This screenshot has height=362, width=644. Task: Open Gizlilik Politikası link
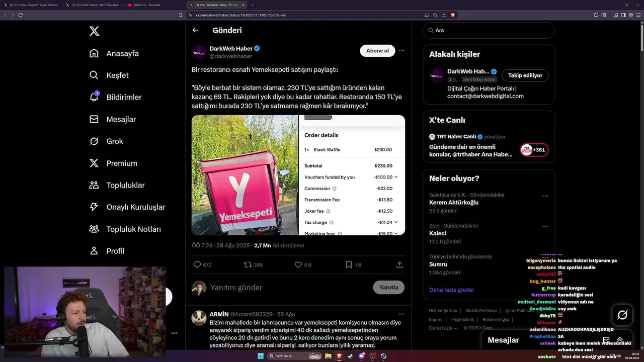point(481,310)
